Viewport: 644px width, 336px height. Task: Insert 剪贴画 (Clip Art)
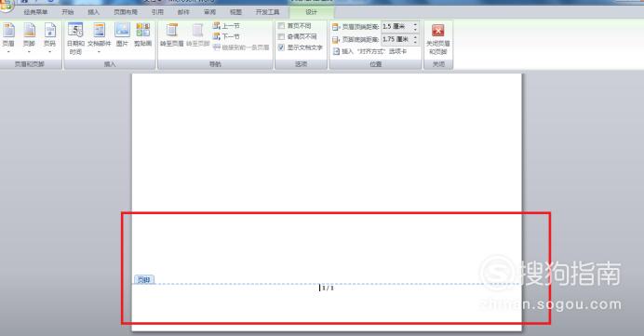pos(143,34)
